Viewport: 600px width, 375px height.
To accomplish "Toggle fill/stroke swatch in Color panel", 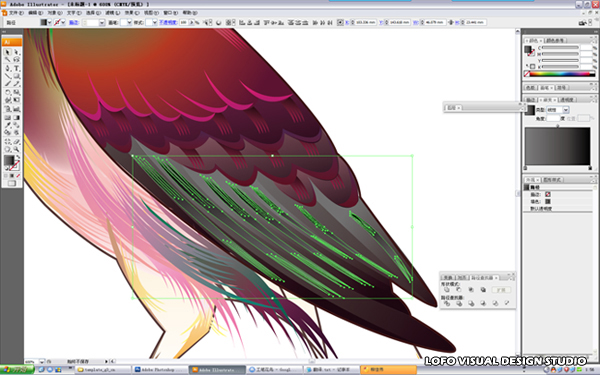I will pos(529,50).
